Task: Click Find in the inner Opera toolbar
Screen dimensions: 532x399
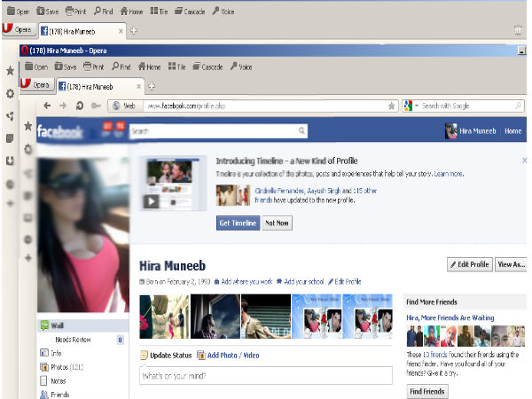Action: tap(121, 66)
